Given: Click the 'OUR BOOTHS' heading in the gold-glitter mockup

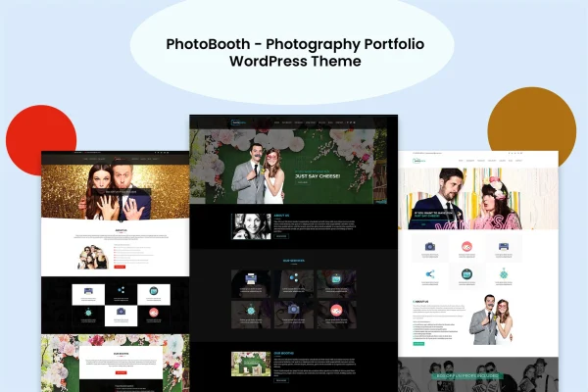Looking at the screenshot, I should click(x=121, y=354).
